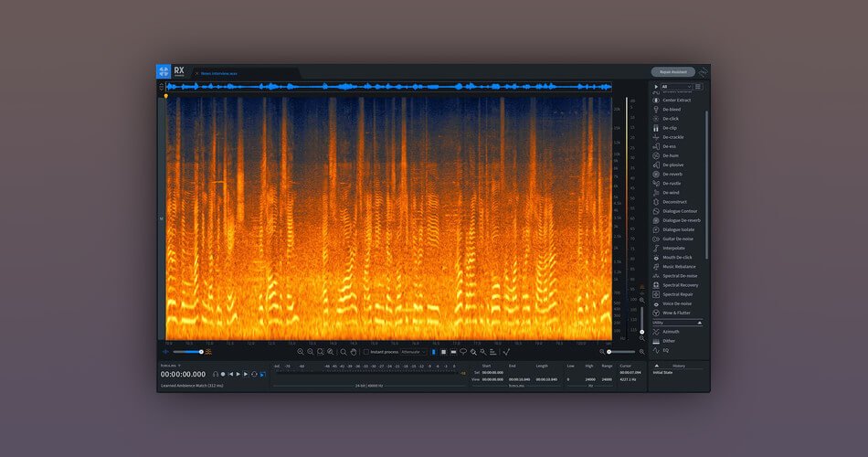The height and width of the screenshot is (457, 868).
Task: Open the Dialogue Isolate module
Action: click(678, 229)
